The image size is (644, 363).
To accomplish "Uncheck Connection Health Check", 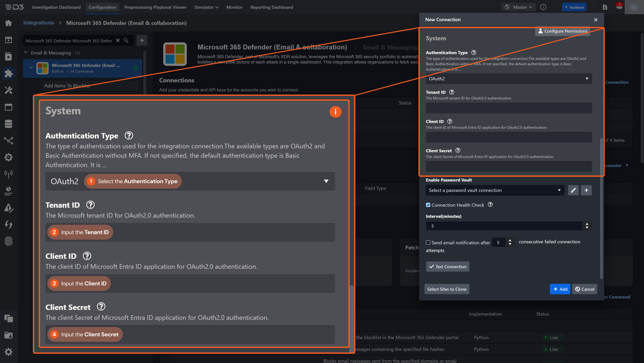I will tap(428, 205).
